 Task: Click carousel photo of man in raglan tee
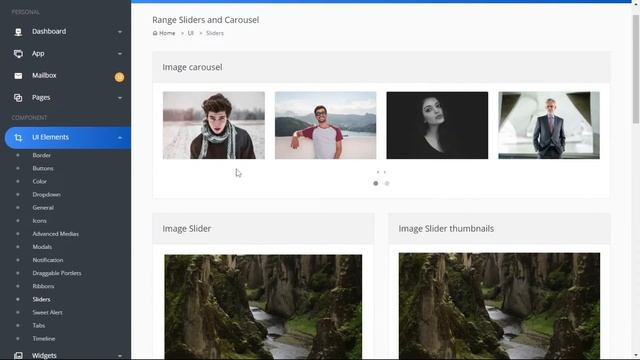[x=325, y=125]
